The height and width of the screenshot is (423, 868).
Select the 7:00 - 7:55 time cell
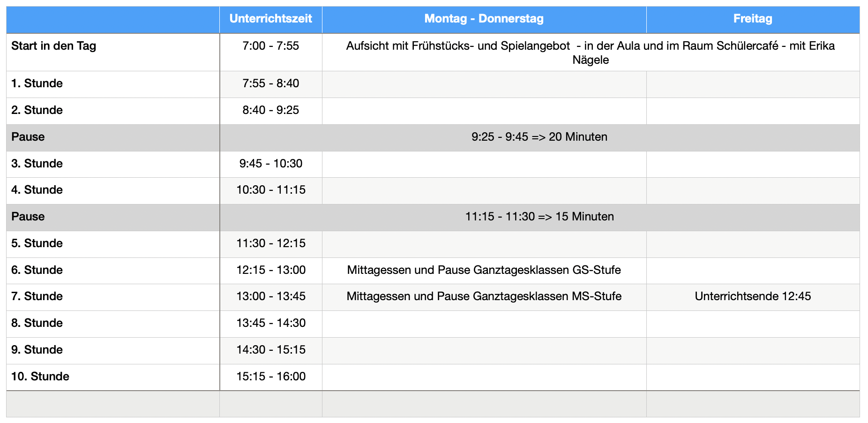[270, 52]
